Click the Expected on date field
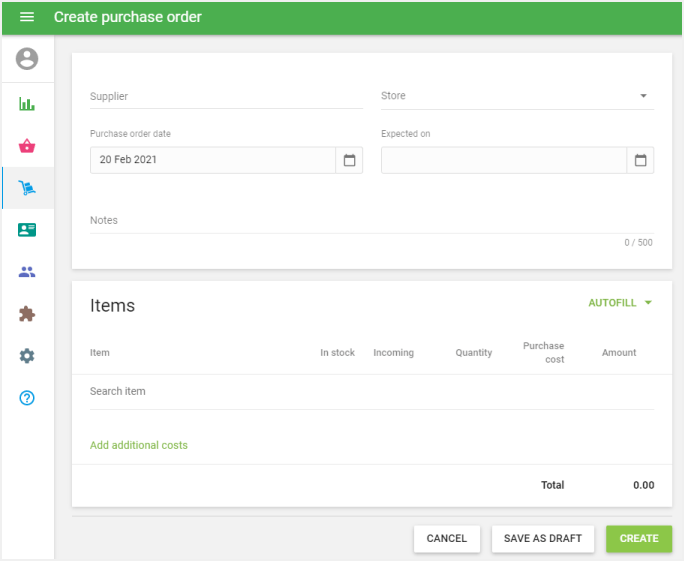The width and height of the screenshot is (684, 561). tap(504, 160)
